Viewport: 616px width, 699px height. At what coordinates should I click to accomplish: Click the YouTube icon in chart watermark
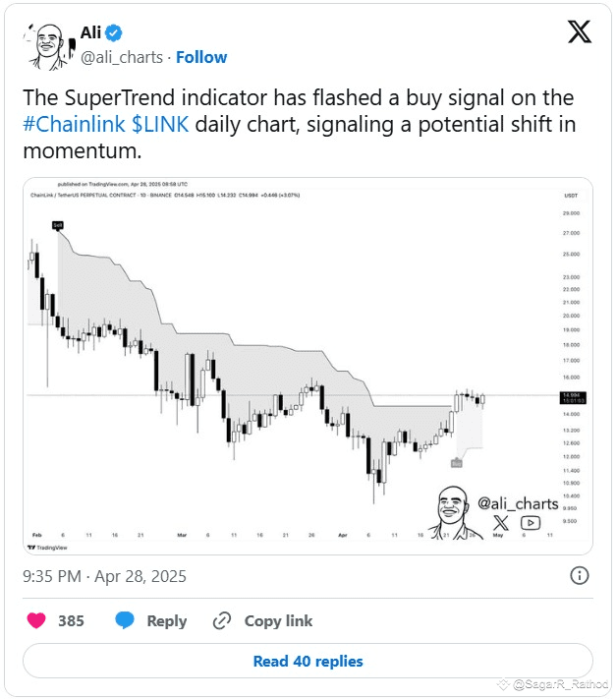(530, 524)
